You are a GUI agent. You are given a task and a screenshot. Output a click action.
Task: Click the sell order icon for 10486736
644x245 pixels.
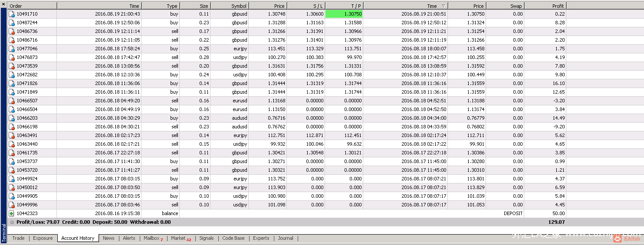point(12,31)
